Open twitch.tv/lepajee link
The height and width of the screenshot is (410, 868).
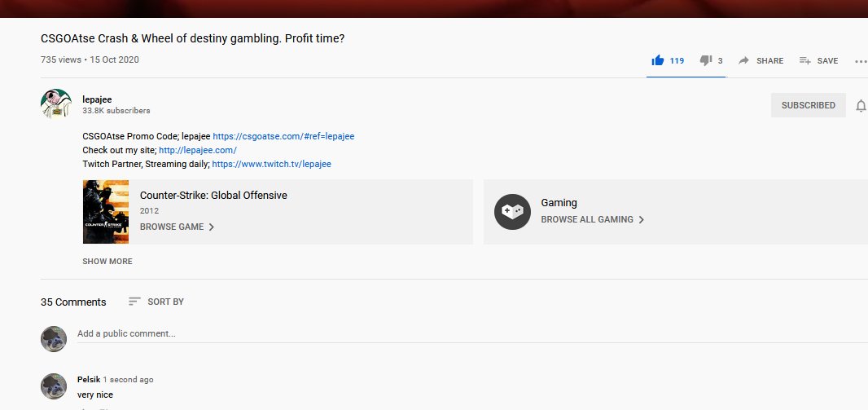click(x=271, y=164)
